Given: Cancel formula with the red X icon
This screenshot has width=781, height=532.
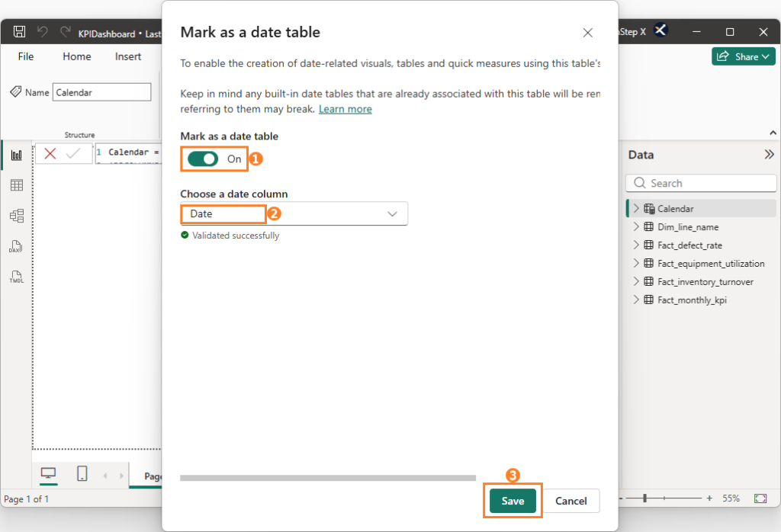Looking at the screenshot, I should click(50, 153).
